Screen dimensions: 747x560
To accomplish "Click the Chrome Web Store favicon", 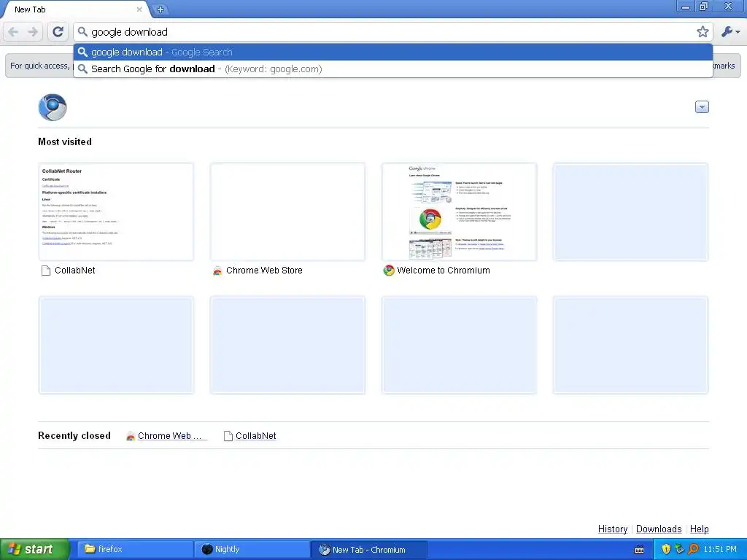I will 217,271.
